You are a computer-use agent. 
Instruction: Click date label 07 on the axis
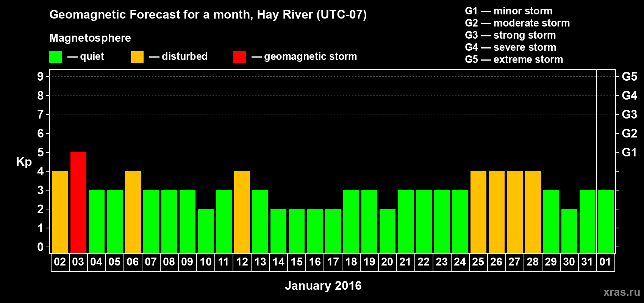tap(151, 262)
